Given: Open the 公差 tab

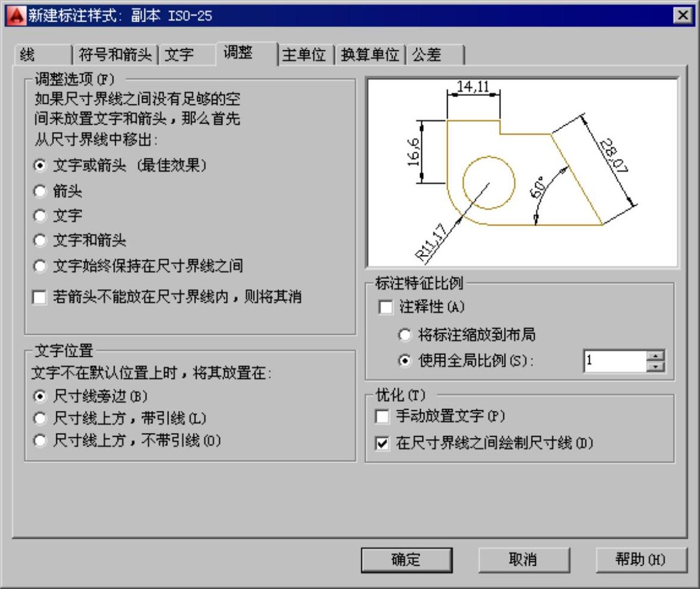Looking at the screenshot, I should pos(435,55).
